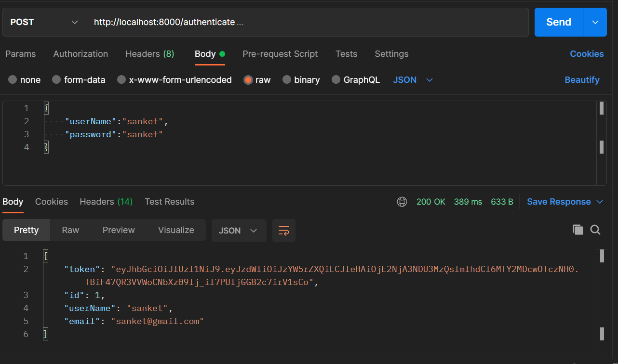The width and height of the screenshot is (618, 364).
Task: Click Save Response
Action: (559, 202)
